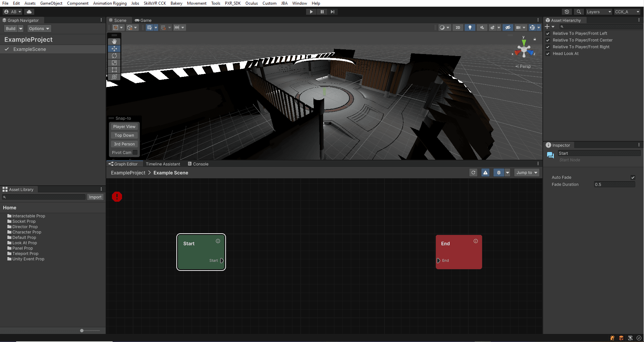Click the End node input port
Viewport: 644px width, 342px height.
[x=438, y=260]
